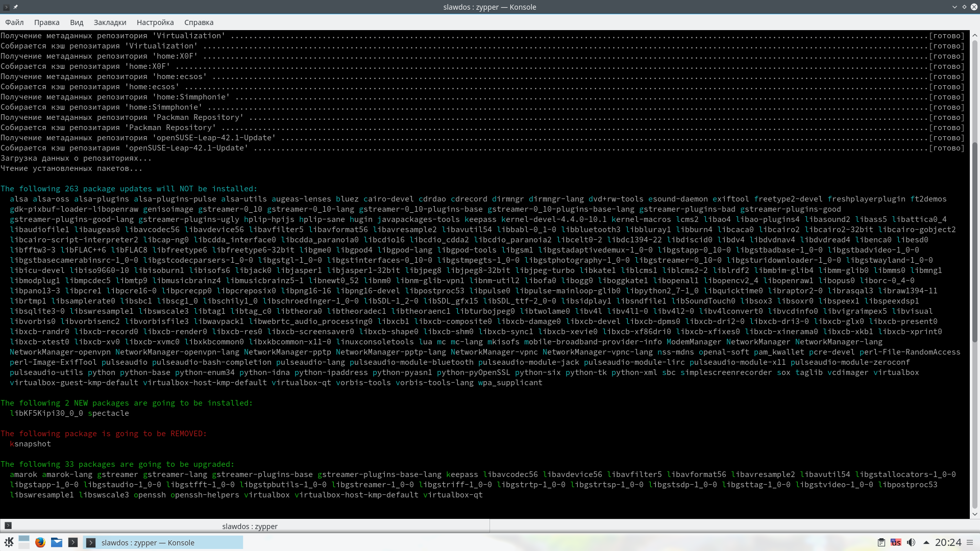This screenshot has width=980, height=551.
Task: Open the Закладки menu
Action: (x=110, y=22)
